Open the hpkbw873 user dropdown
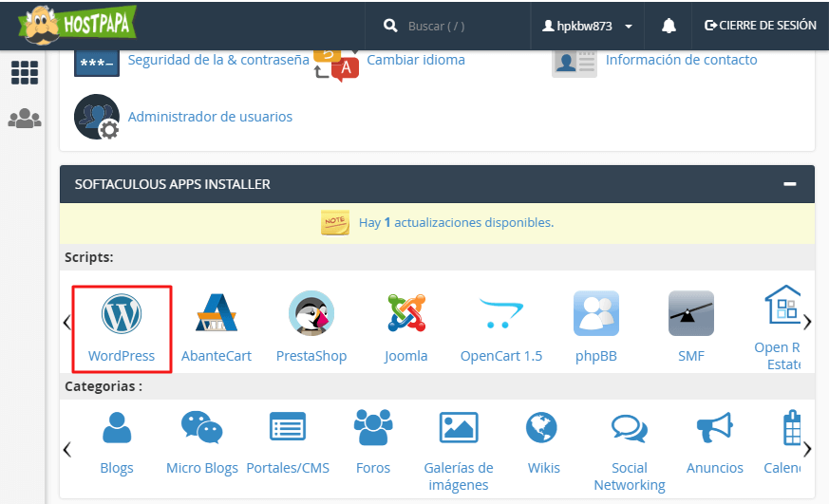This screenshot has width=829, height=504. pos(587,26)
